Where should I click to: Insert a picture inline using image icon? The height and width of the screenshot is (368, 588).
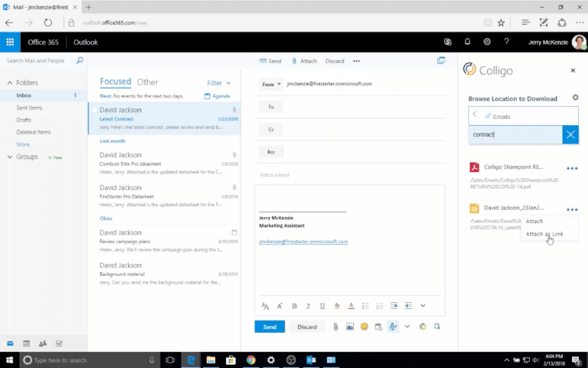pyautogui.click(x=350, y=327)
